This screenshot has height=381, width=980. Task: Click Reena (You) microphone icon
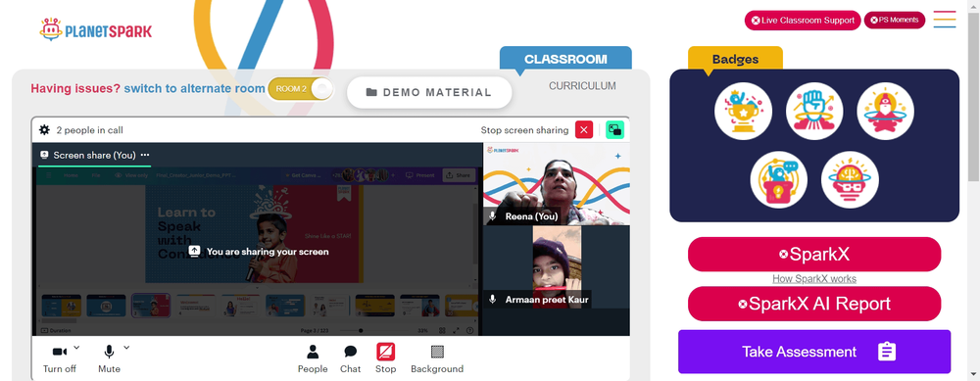click(x=493, y=216)
